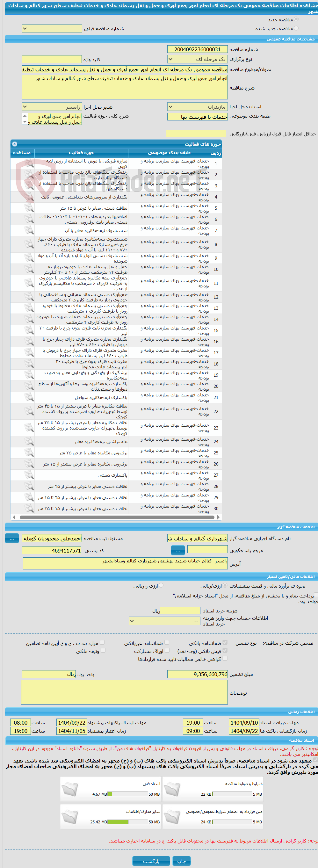Open view icon for activity row 7
This screenshot has height=868, width=318.
pos(29,230)
